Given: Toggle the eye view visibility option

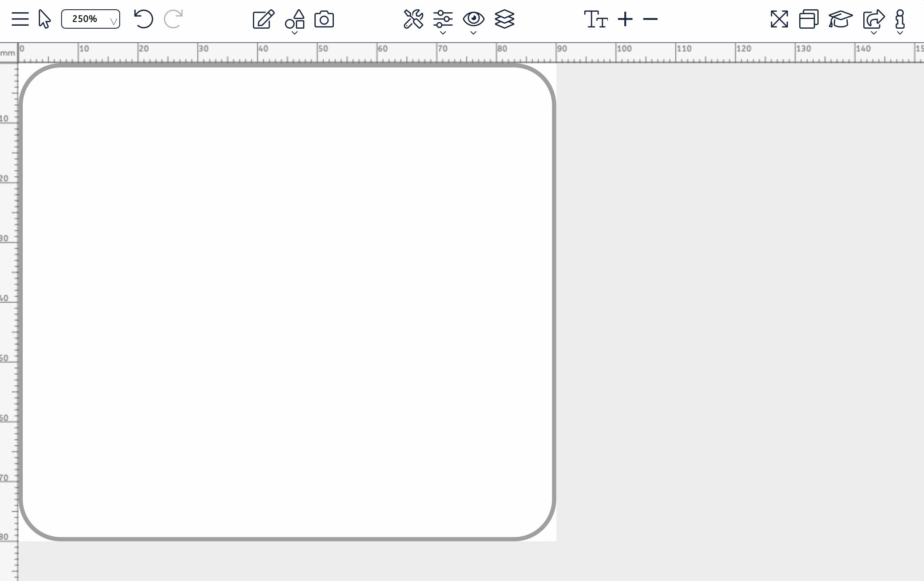Looking at the screenshot, I should click(473, 19).
